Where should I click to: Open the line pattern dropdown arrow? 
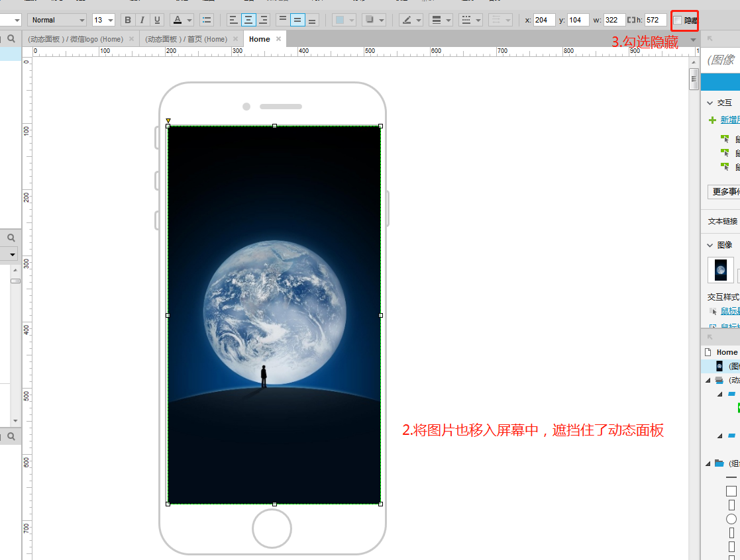coord(478,21)
